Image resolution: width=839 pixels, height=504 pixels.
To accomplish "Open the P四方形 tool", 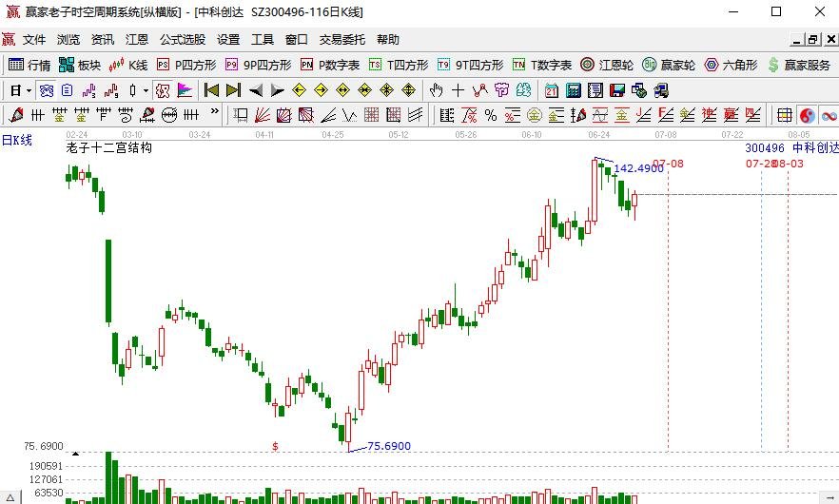I will pyautogui.click(x=186, y=65).
